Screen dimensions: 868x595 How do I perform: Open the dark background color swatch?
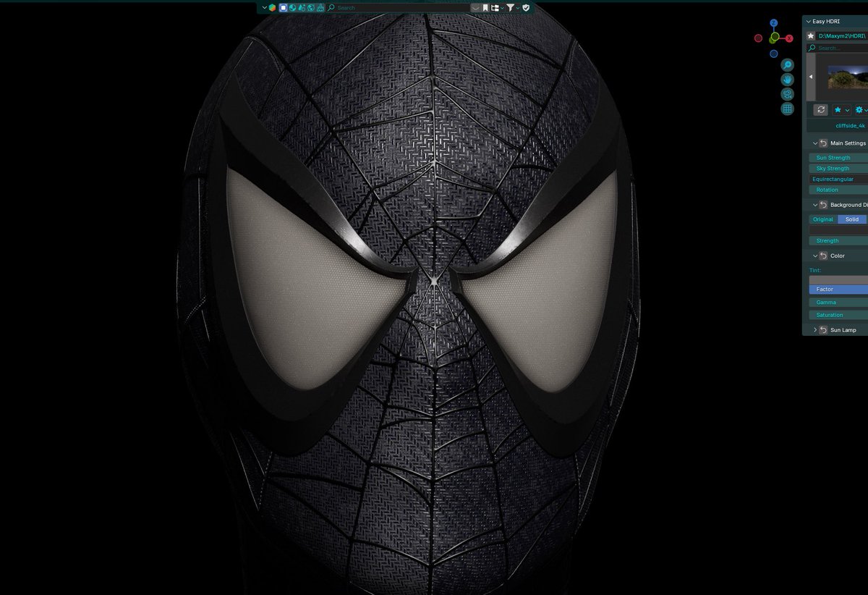click(x=838, y=229)
